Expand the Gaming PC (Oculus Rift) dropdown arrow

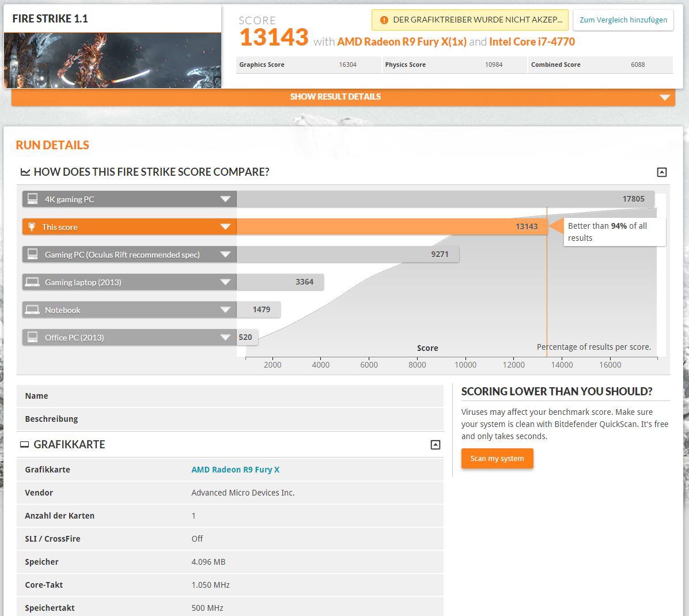tap(225, 255)
